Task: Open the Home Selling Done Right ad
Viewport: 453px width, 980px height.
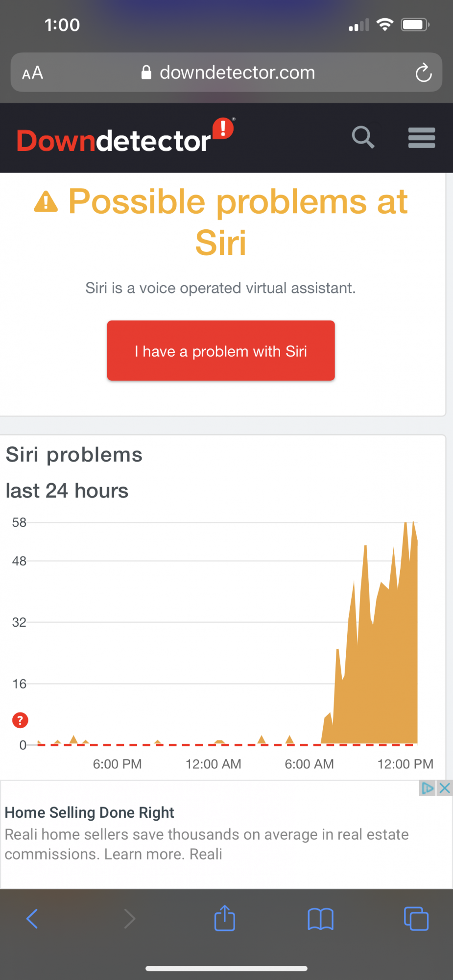Action: (x=89, y=812)
